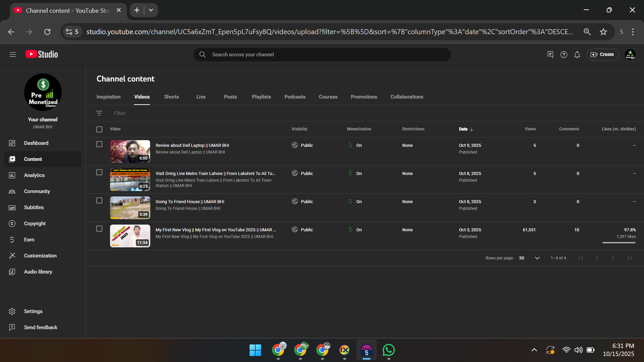
Task: Open the Earn page in sidebar
Action: pos(29,240)
